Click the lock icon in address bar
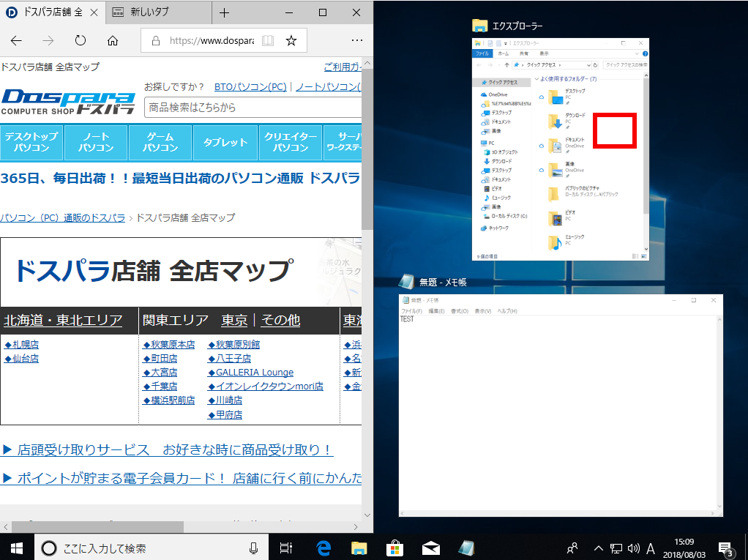 [155, 41]
